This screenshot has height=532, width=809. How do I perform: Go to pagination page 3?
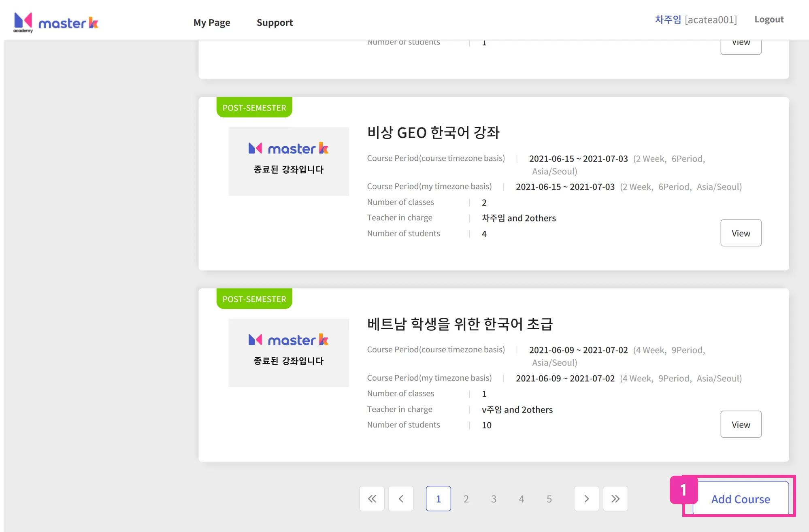click(494, 498)
